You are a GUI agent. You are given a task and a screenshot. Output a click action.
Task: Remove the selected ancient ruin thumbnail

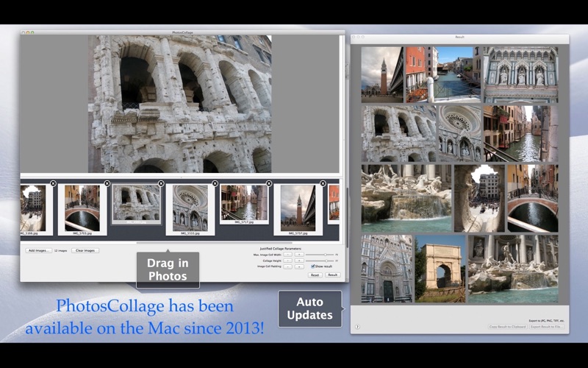(x=161, y=183)
